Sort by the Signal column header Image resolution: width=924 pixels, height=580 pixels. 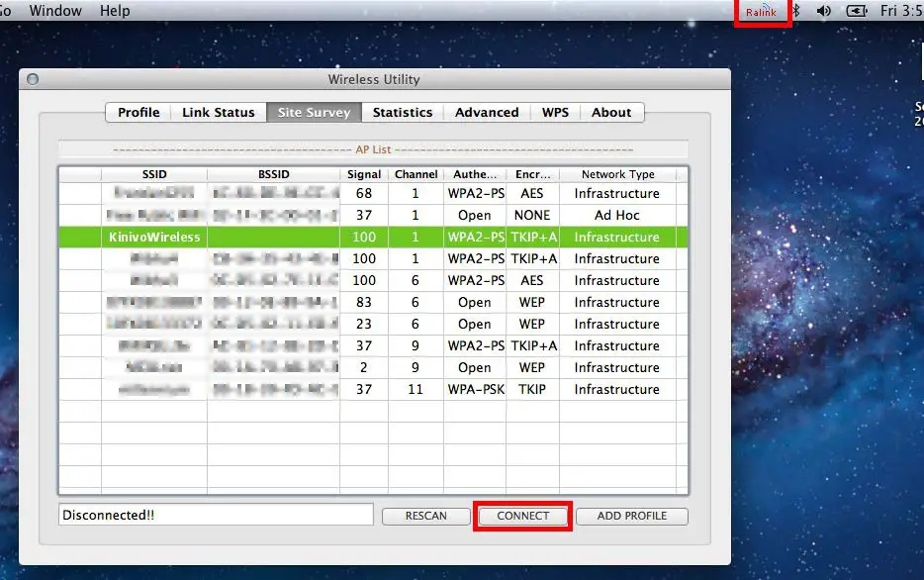pos(364,174)
